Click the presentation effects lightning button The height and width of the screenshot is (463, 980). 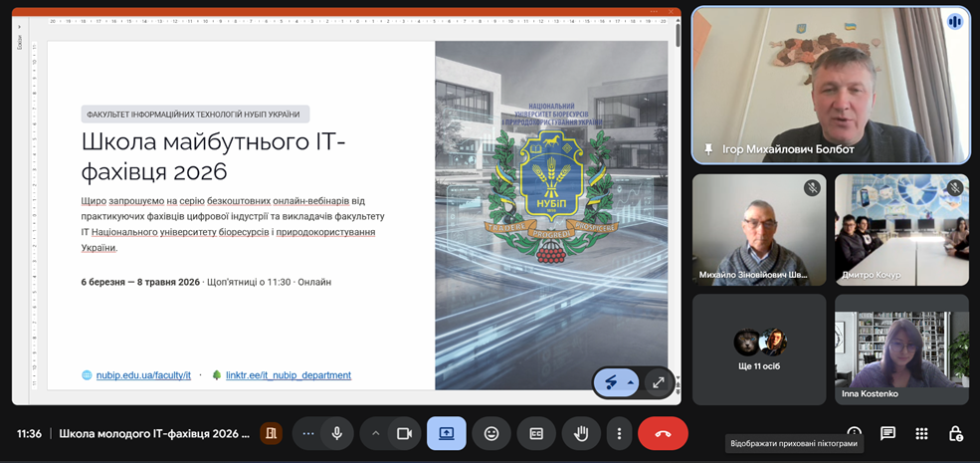(612, 382)
